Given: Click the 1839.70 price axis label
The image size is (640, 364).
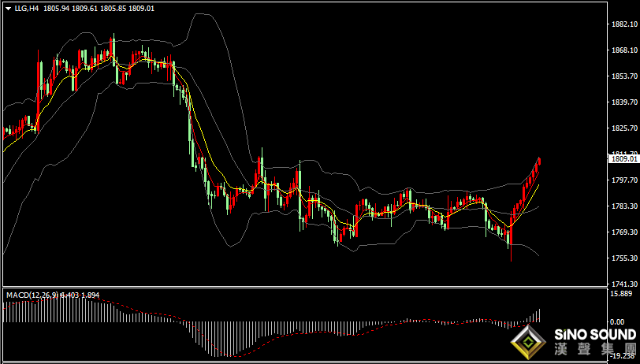Looking at the screenshot, I should point(623,102).
